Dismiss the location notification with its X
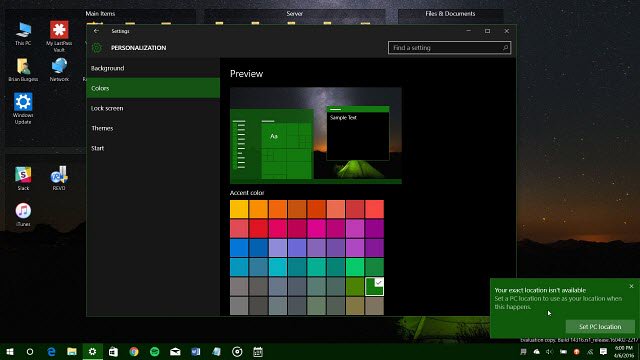The image size is (640, 360). [631, 286]
